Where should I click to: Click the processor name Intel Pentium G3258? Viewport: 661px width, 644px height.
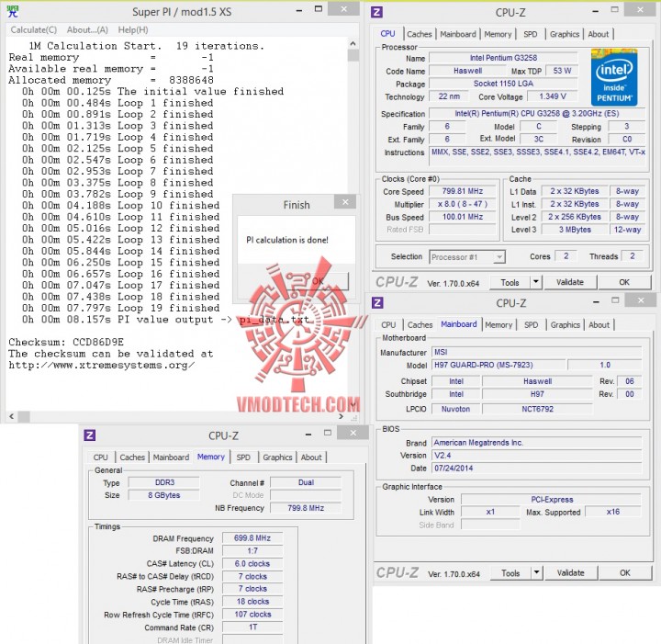click(x=503, y=58)
